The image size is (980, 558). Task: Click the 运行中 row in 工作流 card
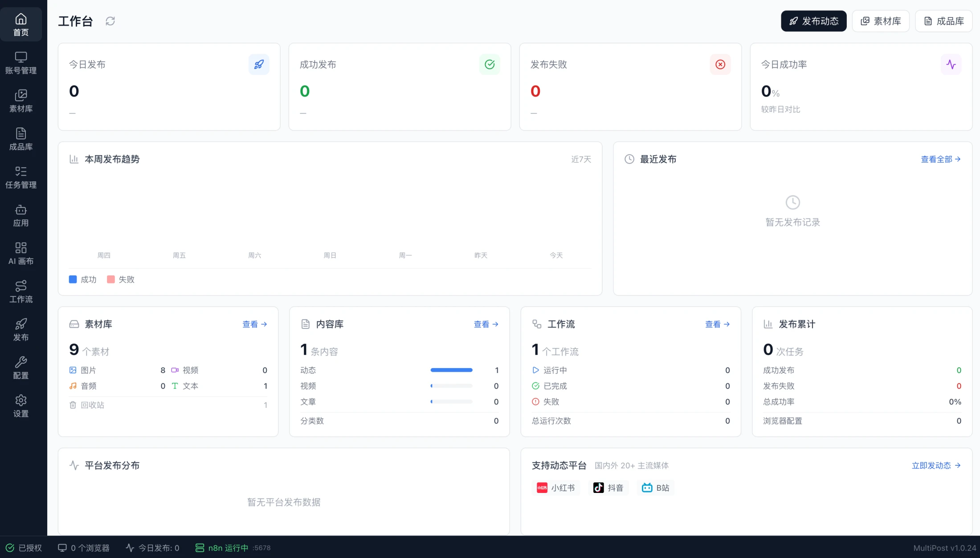pyautogui.click(x=631, y=370)
